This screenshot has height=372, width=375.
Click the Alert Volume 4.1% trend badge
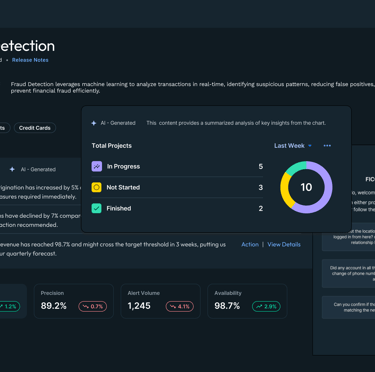180,306
